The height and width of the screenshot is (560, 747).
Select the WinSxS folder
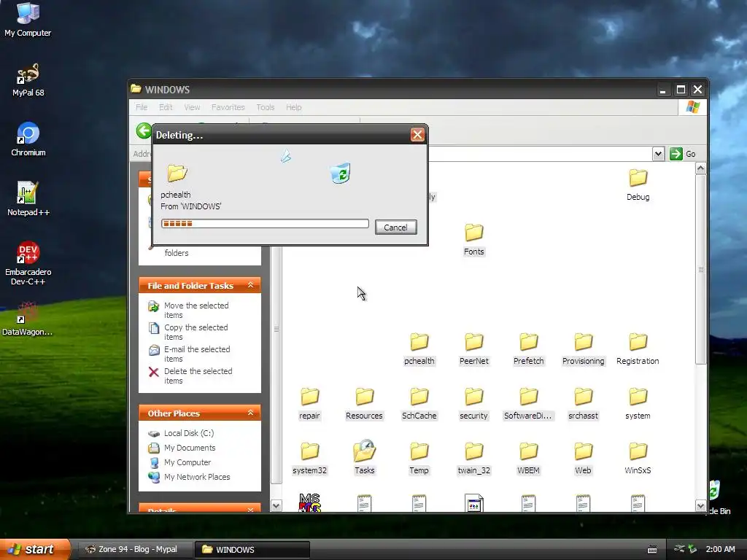(638, 458)
